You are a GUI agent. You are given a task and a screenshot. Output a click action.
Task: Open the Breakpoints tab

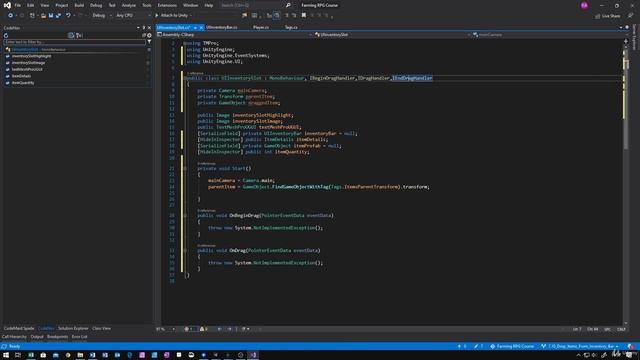click(58, 337)
